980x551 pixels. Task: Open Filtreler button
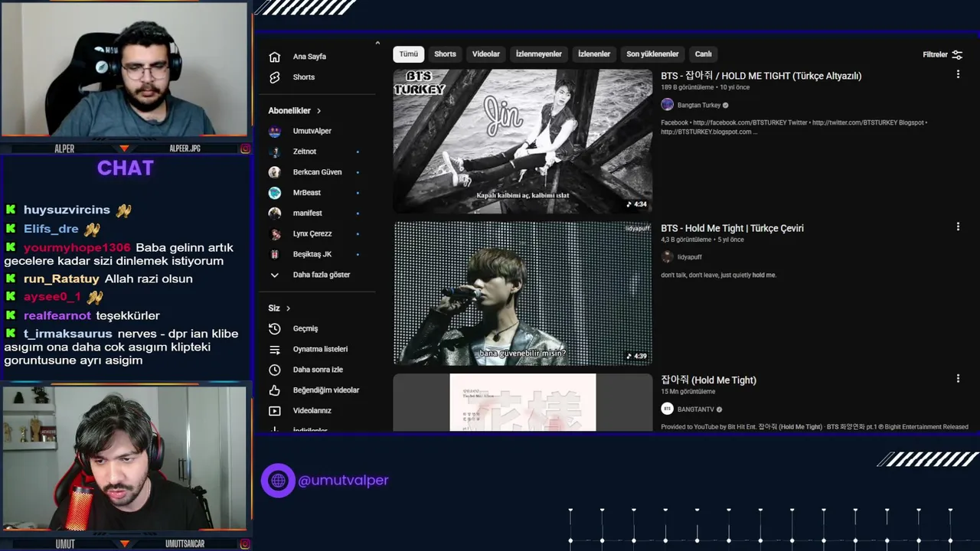click(942, 54)
